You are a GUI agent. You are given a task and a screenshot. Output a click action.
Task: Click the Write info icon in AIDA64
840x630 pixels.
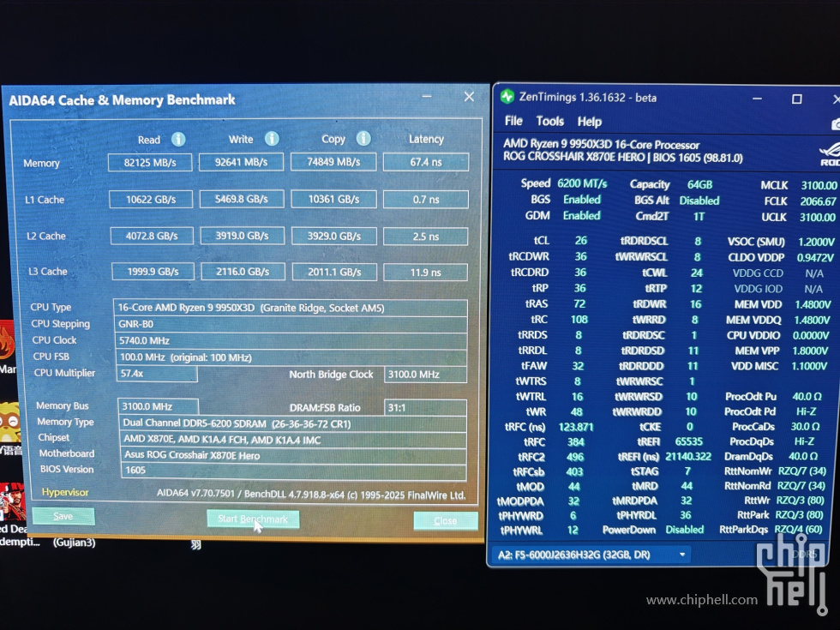click(273, 139)
